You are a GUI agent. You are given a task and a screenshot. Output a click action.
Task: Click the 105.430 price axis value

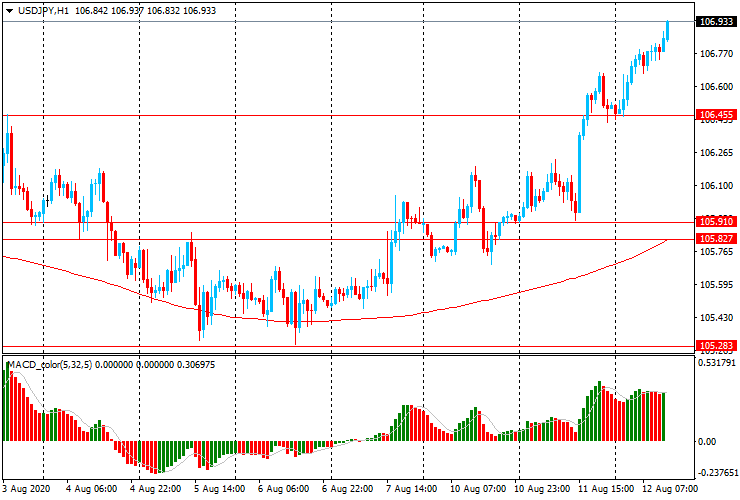coord(716,318)
